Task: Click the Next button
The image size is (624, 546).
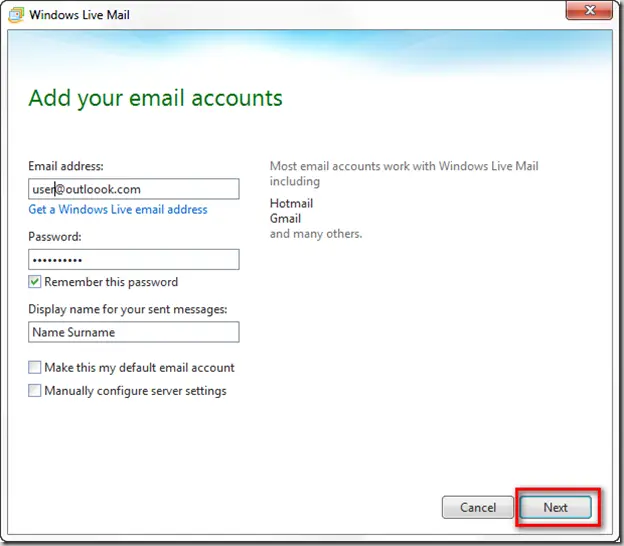Action: point(556,507)
